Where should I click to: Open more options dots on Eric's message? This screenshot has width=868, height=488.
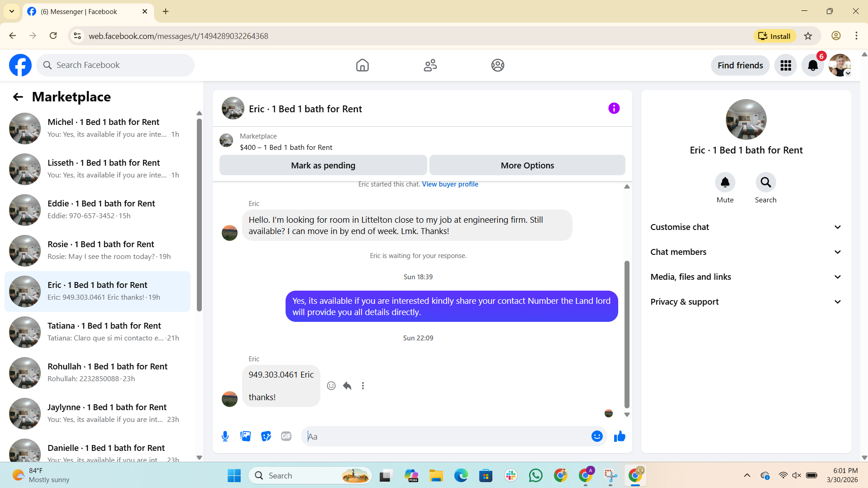[362, 386]
